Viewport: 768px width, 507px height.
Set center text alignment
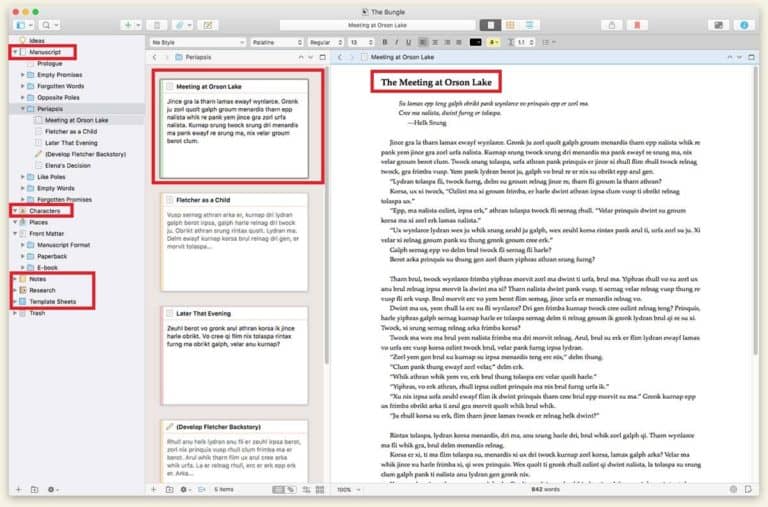tap(435, 43)
